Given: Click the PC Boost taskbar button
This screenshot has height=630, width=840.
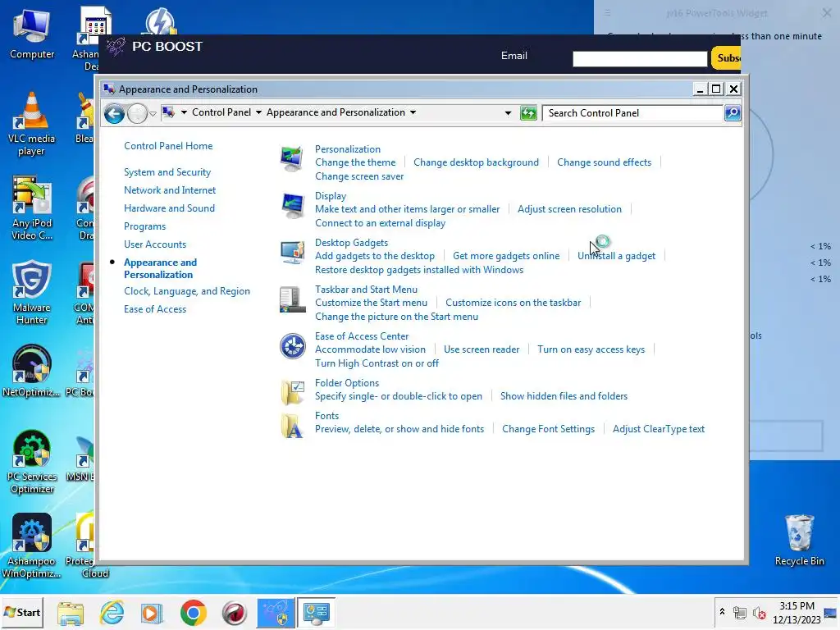Looking at the screenshot, I should (x=276, y=613).
